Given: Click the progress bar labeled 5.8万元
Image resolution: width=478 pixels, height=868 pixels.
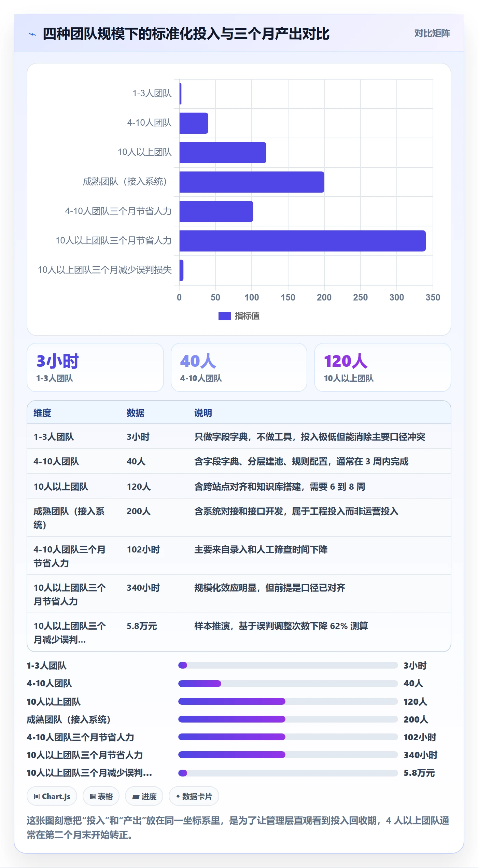Looking at the screenshot, I should [x=288, y=773].
